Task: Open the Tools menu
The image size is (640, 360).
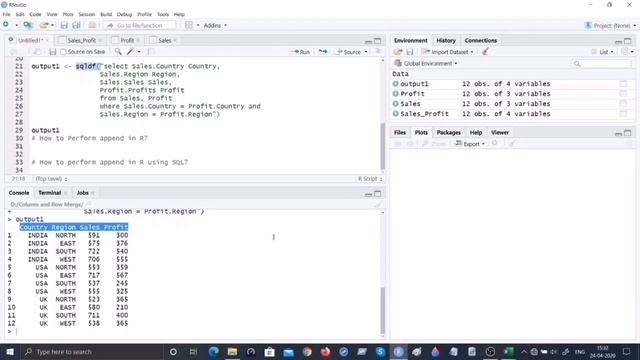Action: pyautogui.click(x=162, y=14)
